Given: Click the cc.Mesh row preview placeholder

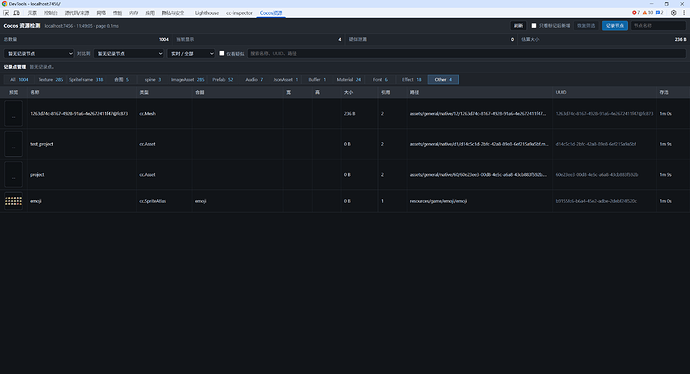Looking at the screenshot, I should click(x=13, y=114).
